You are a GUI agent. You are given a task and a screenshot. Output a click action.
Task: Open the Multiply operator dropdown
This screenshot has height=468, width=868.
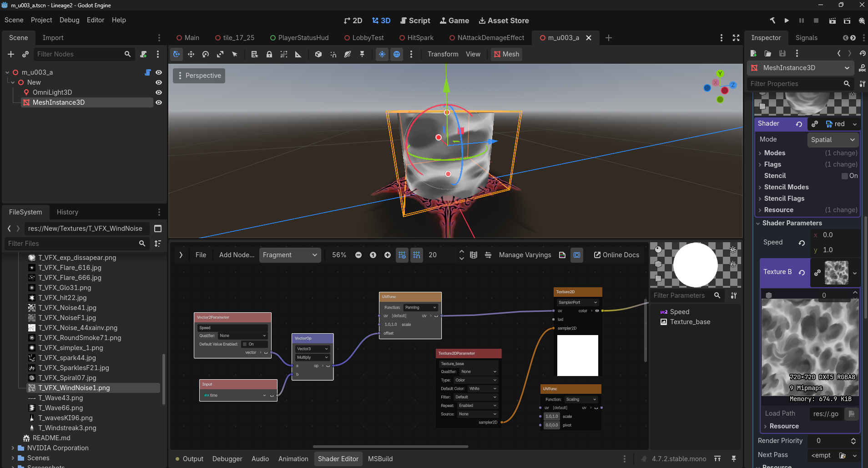313,357
